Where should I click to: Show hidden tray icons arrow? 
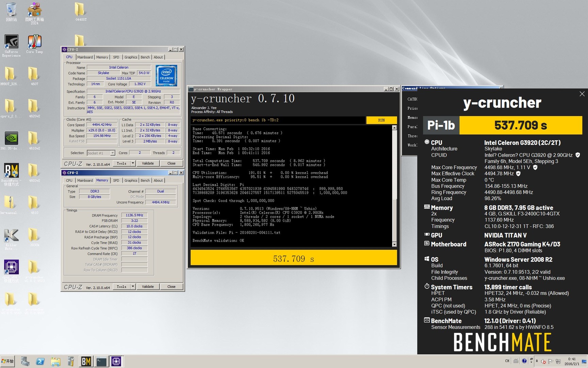point(537,361)
